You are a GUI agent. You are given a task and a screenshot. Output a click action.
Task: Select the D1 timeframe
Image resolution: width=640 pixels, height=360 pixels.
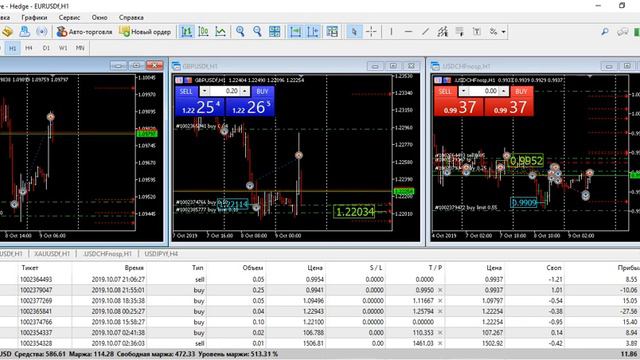pyautogui.click(x=46, y=48)
